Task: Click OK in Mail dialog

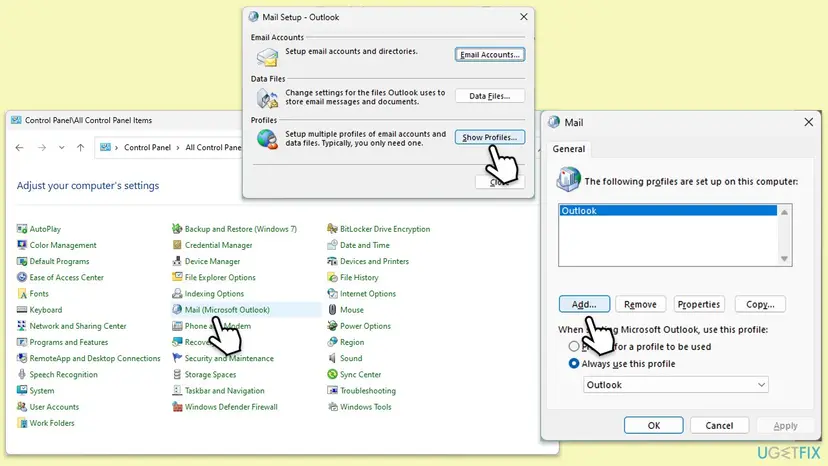Action: 654,425
